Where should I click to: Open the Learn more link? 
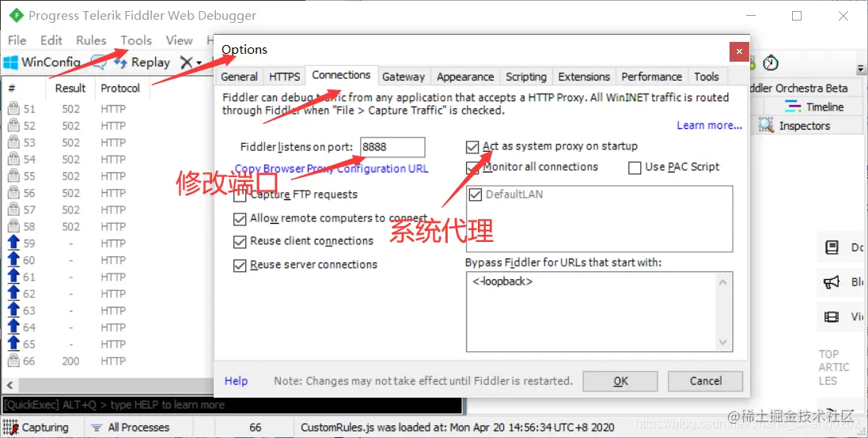click(709, 126)
